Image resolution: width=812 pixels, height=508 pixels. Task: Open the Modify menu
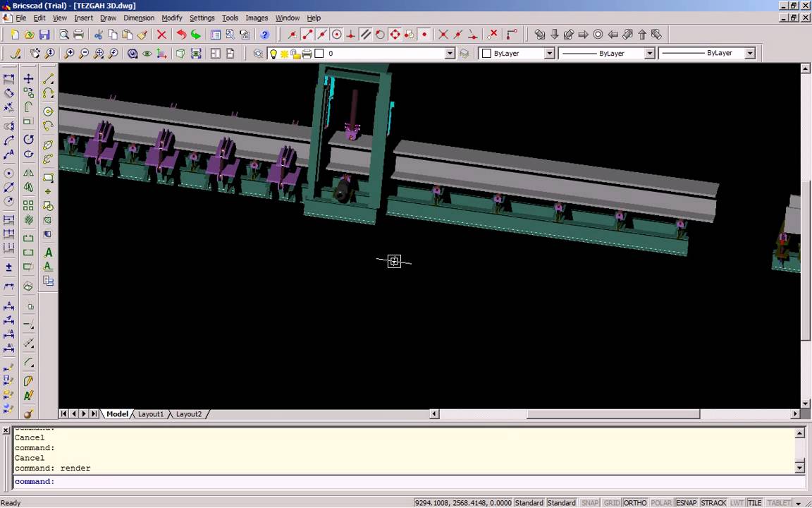click(x=172, y=18)
